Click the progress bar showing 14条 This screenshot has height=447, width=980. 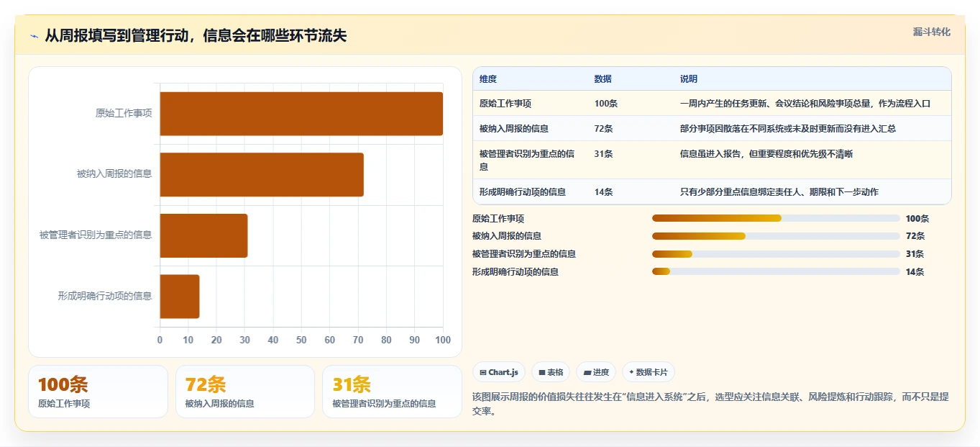[776, 271]
